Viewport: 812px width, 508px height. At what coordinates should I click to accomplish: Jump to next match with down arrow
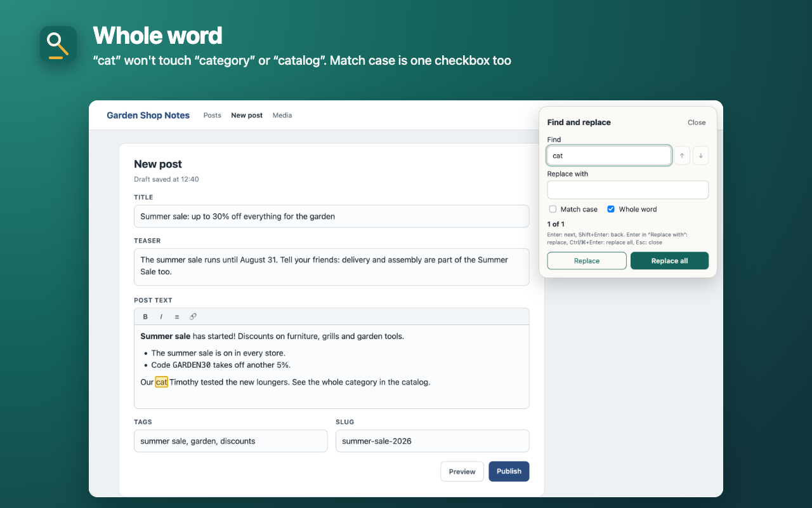(700, 156)
